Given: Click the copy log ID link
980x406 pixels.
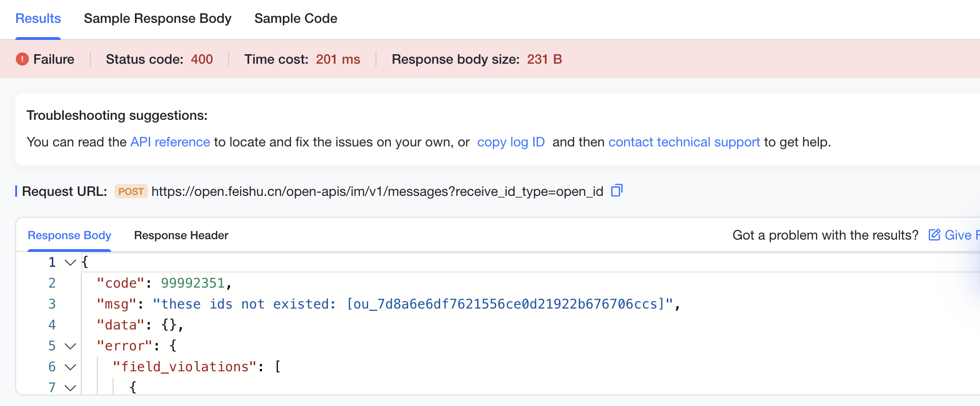Looking at the screenshot, I should (x=510, y=142).
